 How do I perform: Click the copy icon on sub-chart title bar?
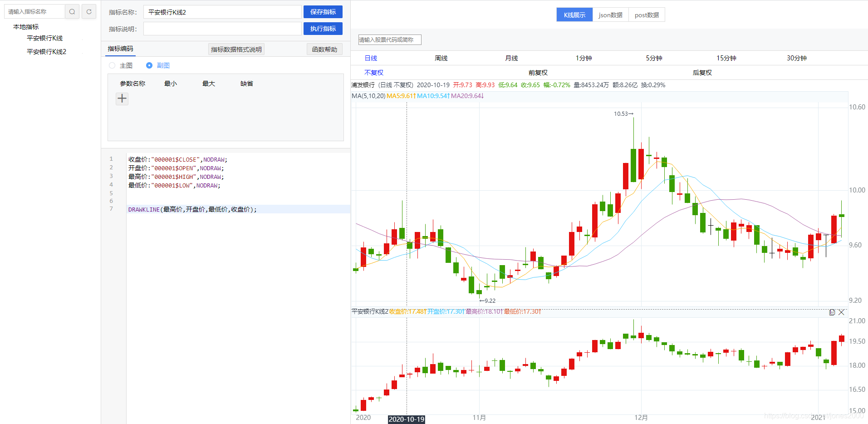[832, 312]
